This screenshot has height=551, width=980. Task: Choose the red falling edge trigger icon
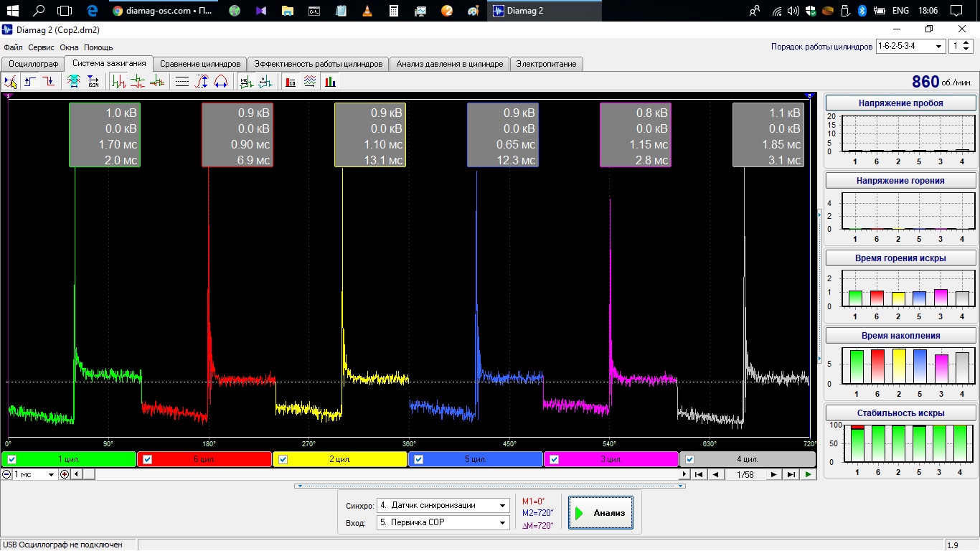[49, 81]
